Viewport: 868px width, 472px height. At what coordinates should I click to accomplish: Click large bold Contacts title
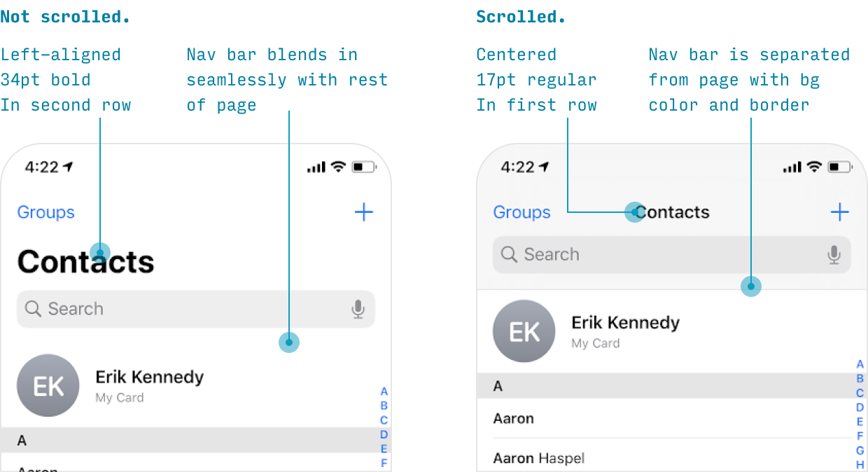point(85,261)
